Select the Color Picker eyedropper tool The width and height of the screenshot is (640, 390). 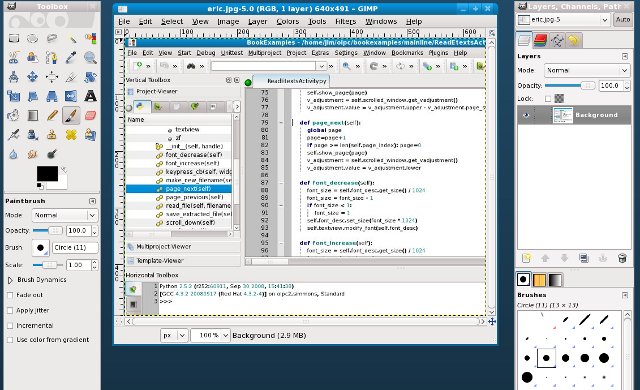click(71, 58)
